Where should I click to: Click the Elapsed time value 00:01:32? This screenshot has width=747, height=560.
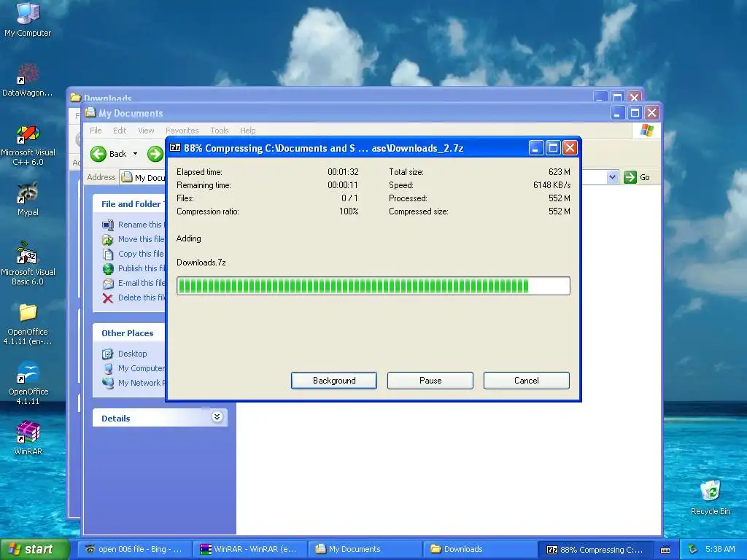click(x=343, y=172)
